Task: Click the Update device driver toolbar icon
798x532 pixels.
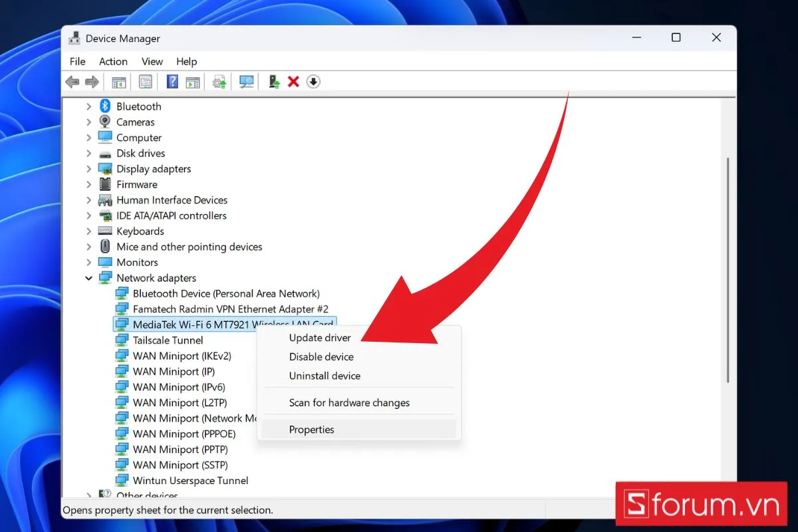Action: (273, 82)
